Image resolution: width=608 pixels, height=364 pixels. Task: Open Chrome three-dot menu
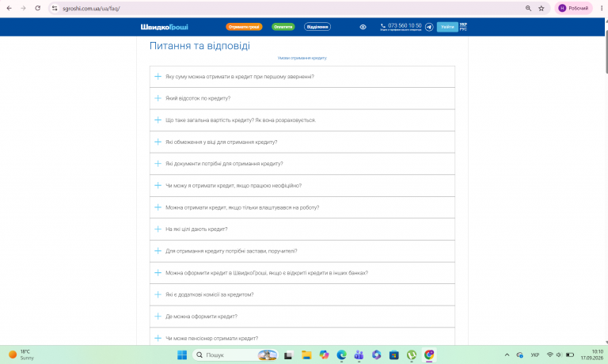point(602,8)
